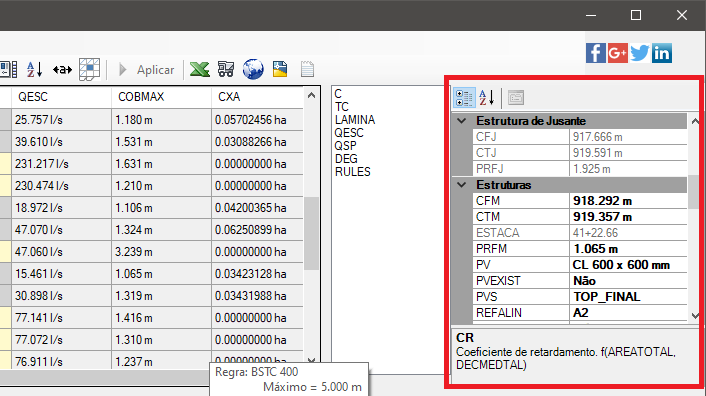The image size is (706, 396).
Task: Collapse the Estrutura de Jusante category
Action: pyautogui.click(x=462, y=121)
